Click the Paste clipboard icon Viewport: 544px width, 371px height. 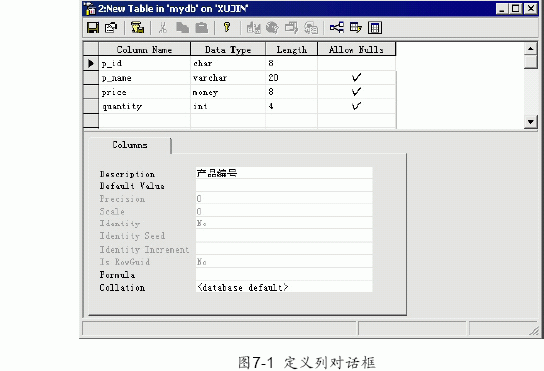202,28
